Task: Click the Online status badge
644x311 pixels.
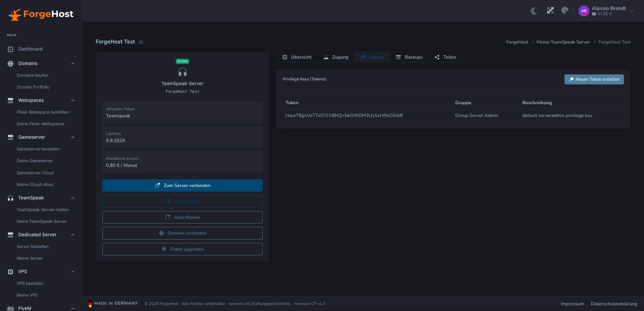Action: (x=182, y=61)
